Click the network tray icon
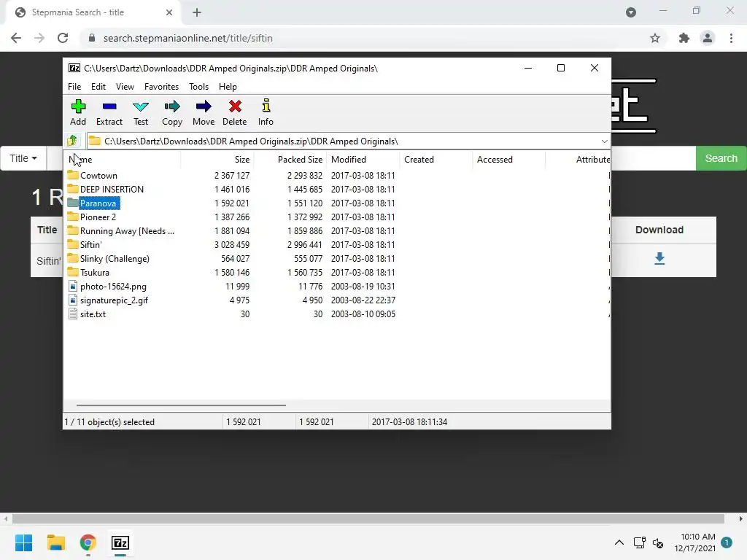The width and height of the screenshot is (747, 560). [x=639, y=542]
